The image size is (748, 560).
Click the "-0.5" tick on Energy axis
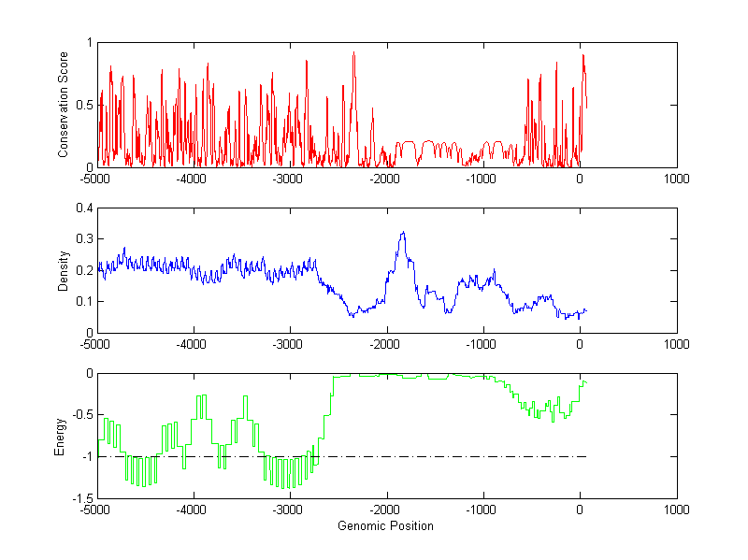[79, 415]
